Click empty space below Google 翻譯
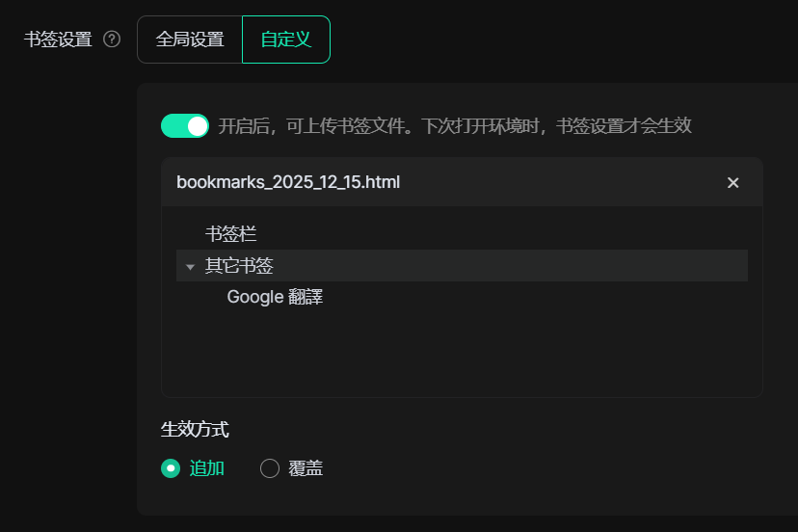The height and width of the screenshot is (532, 798). tap(463, 352)
